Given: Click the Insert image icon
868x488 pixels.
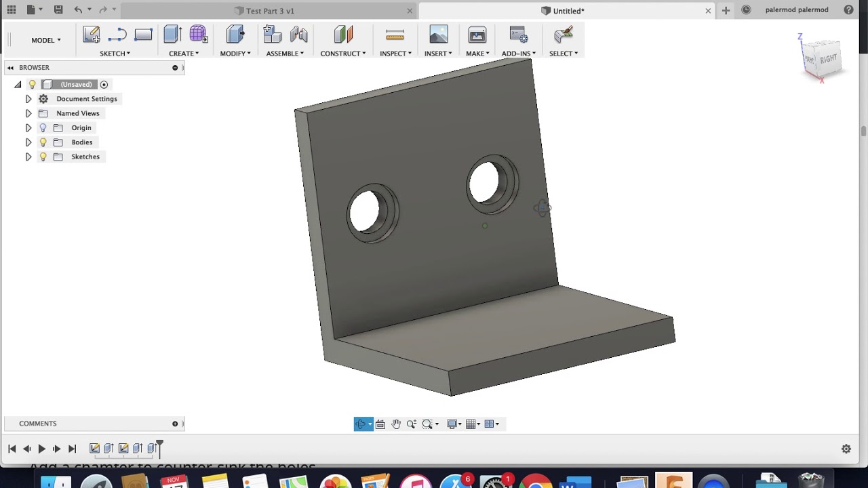Looking at the screenshot, I should (439, 35).
